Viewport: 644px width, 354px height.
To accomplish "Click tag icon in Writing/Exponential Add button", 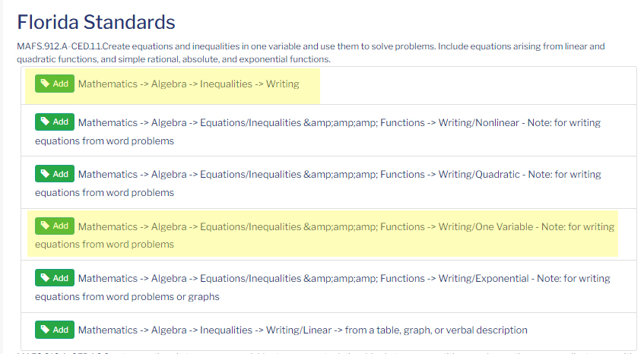I will (x=45, y=278).
